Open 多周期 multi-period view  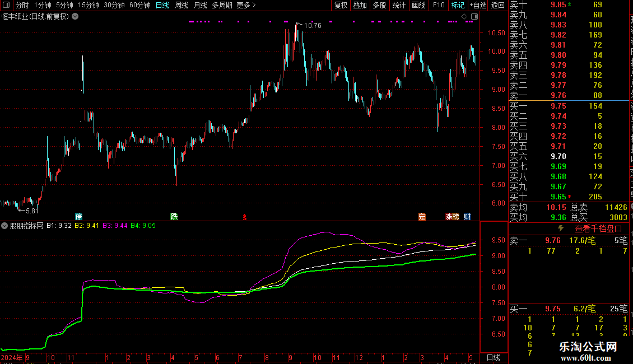(222, 5)
